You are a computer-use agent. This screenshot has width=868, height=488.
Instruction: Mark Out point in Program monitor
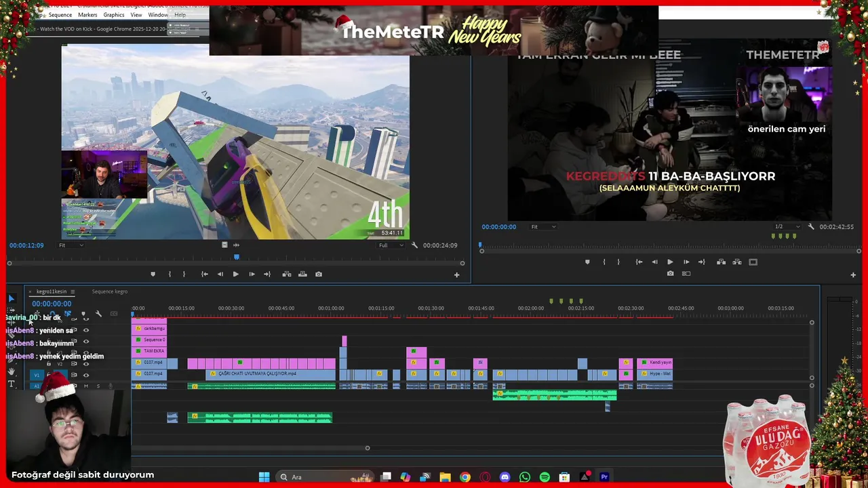(x=618, y=262)
